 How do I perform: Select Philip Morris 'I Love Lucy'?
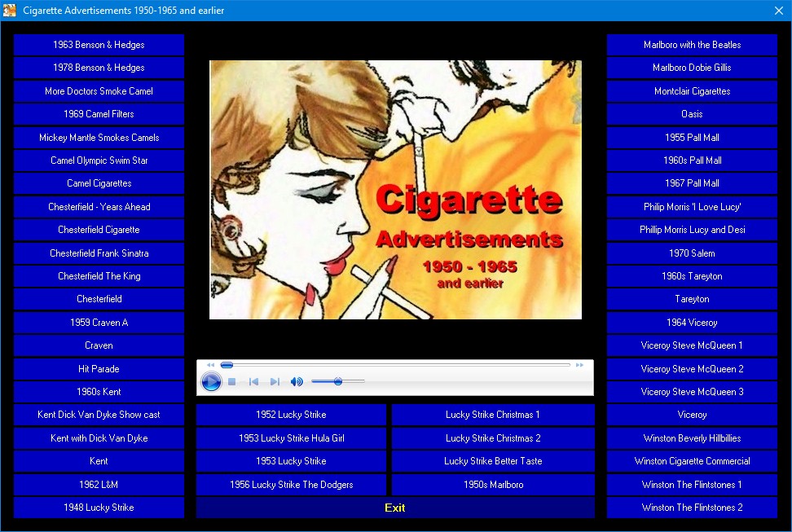click(x=692, y=207)
